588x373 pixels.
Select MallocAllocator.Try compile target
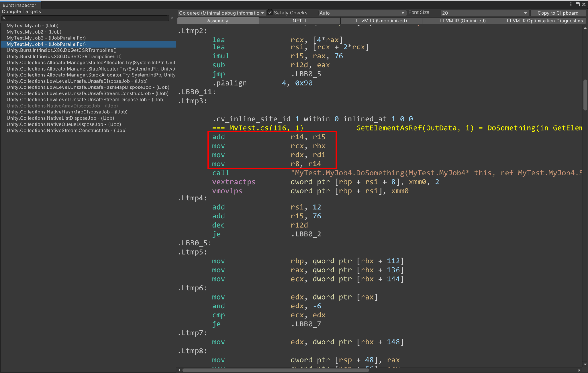tap(88, 63)
